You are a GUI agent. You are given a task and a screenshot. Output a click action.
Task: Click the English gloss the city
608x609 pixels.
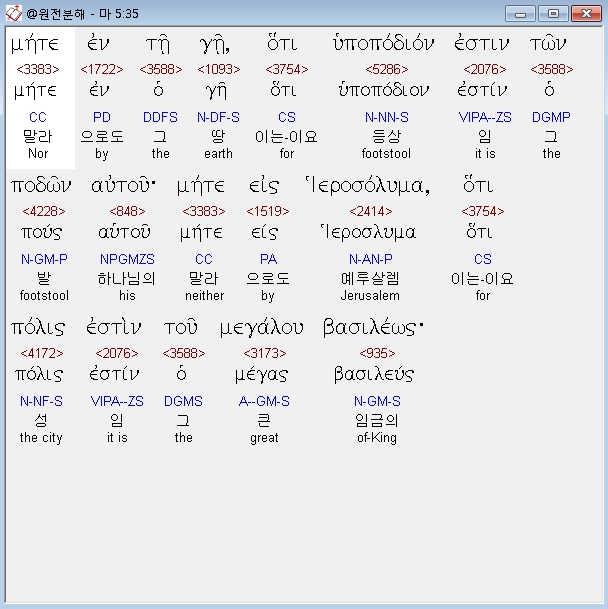coord(41,438)
